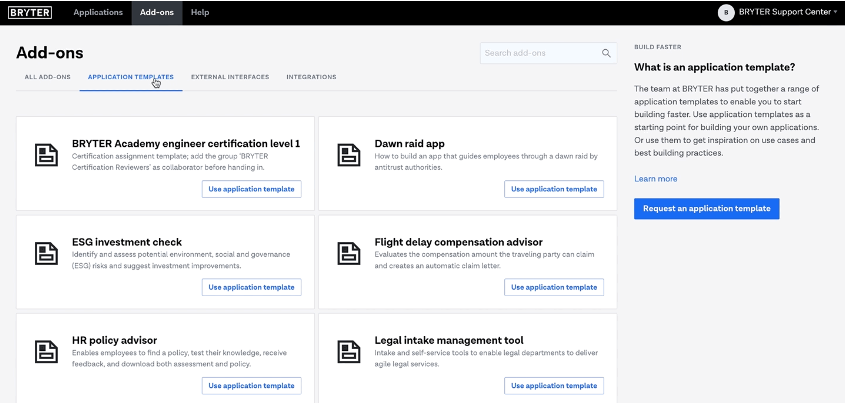845x403 pixels.
Task: Open the Help menu
Action: (200, 12)
